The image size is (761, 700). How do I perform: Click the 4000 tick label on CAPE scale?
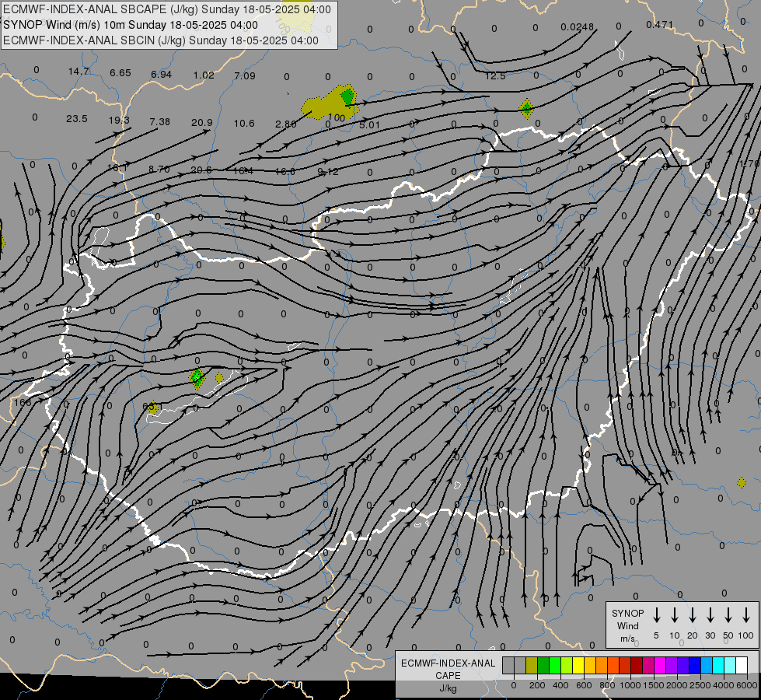(724, 685)
